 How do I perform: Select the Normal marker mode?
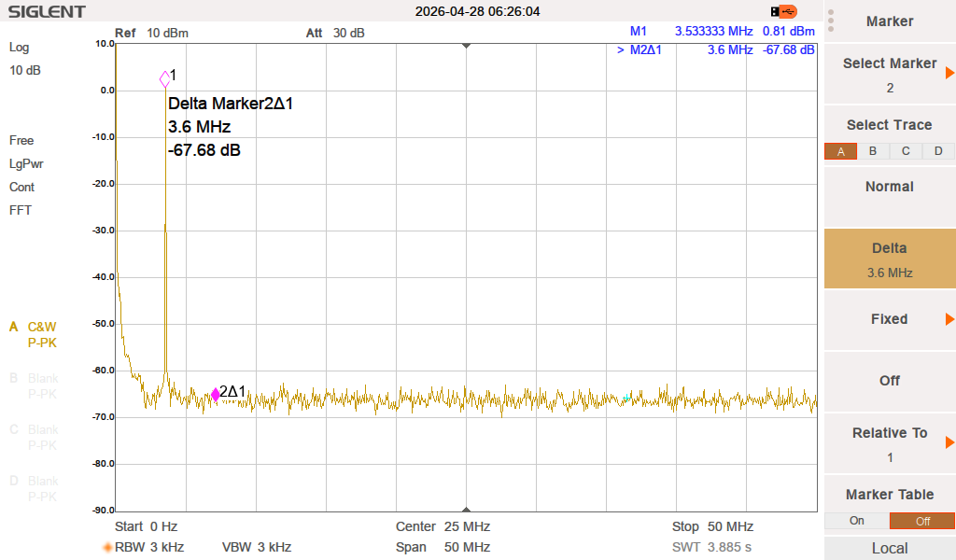(889, 187)
